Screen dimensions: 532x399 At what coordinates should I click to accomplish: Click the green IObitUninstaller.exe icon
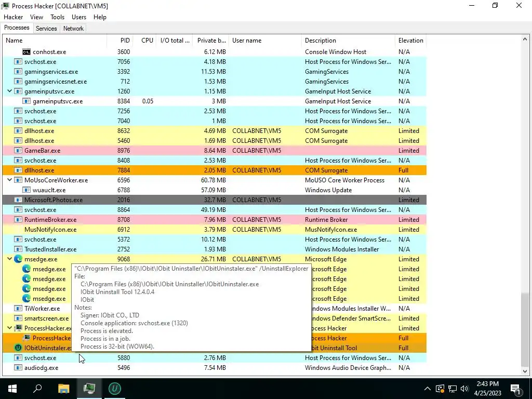point(18,348)
